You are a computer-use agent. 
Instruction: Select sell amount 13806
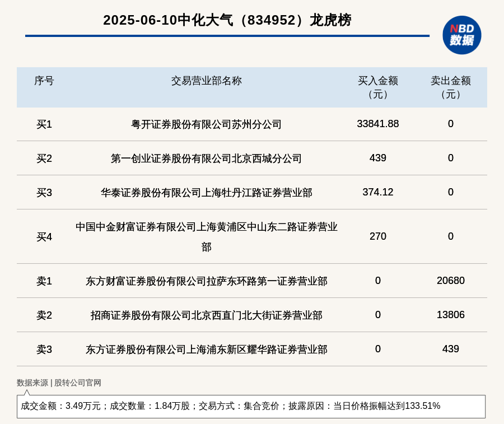point(451,315)
